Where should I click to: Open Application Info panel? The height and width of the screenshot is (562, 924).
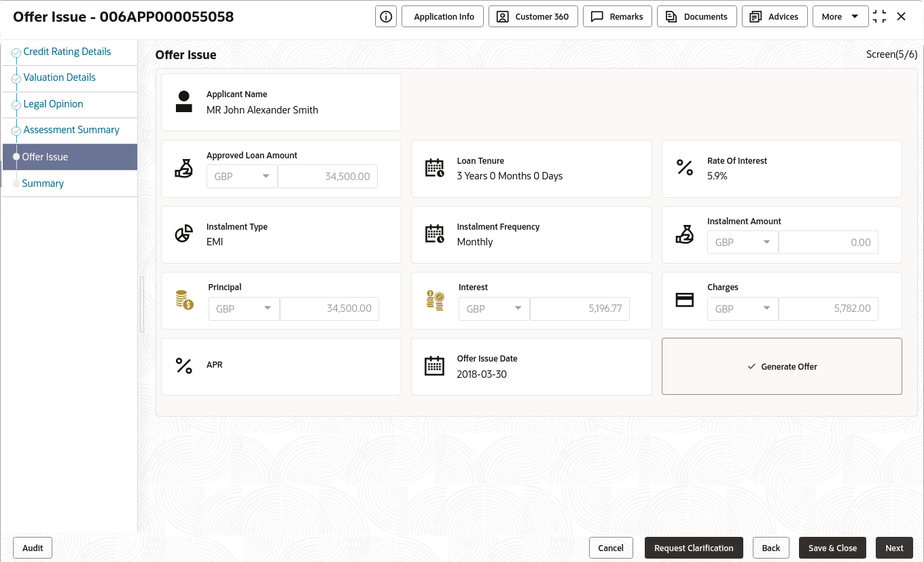click(x=444, y=16)
